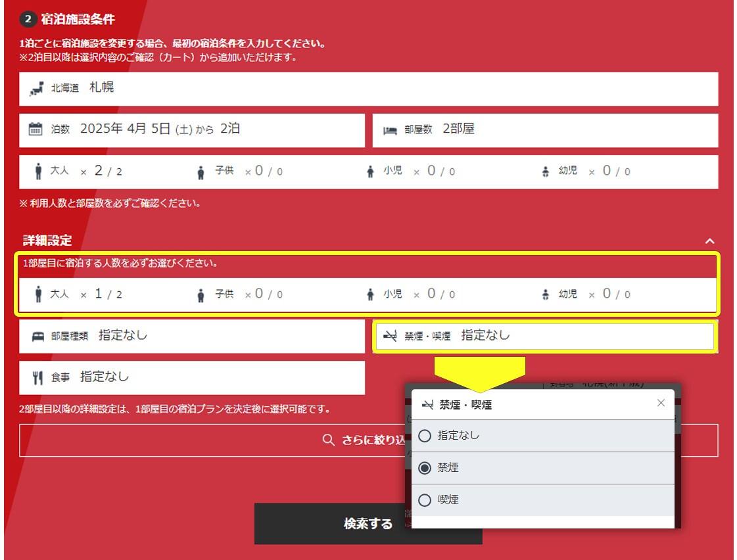The height and width of the screenshot is (560, 737).
Task: Click the 北海道 札幌 destination field
Action: click(368, 89)
